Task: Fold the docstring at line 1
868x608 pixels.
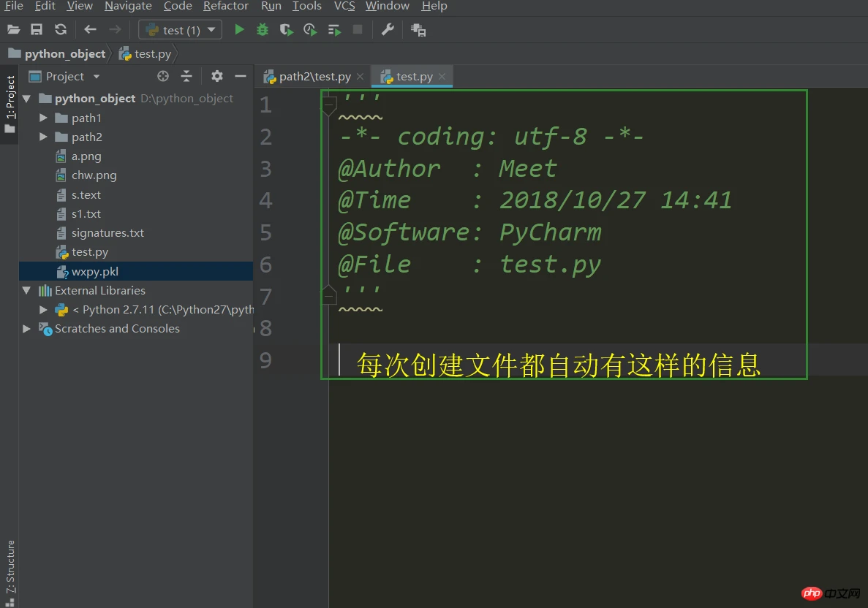Action: pyautogui.click(x=329, y=104)
